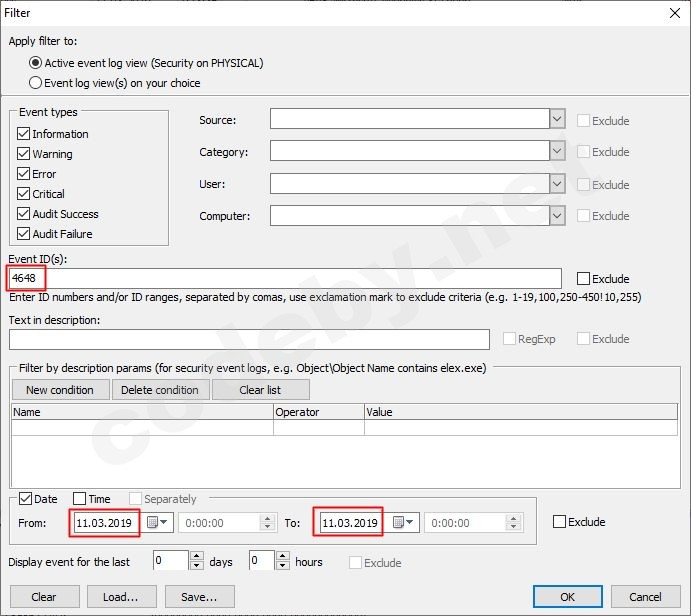Open the From date calendar picker
The image size is (691, 616).
[x=158, y=523]
